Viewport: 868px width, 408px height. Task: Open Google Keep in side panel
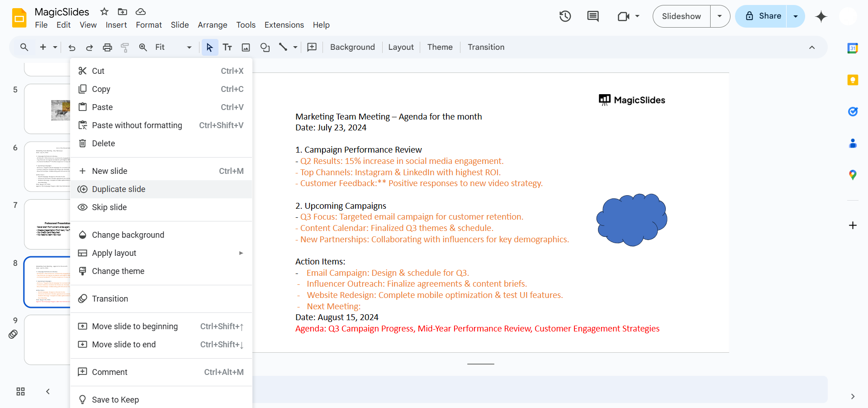point(853,80)
